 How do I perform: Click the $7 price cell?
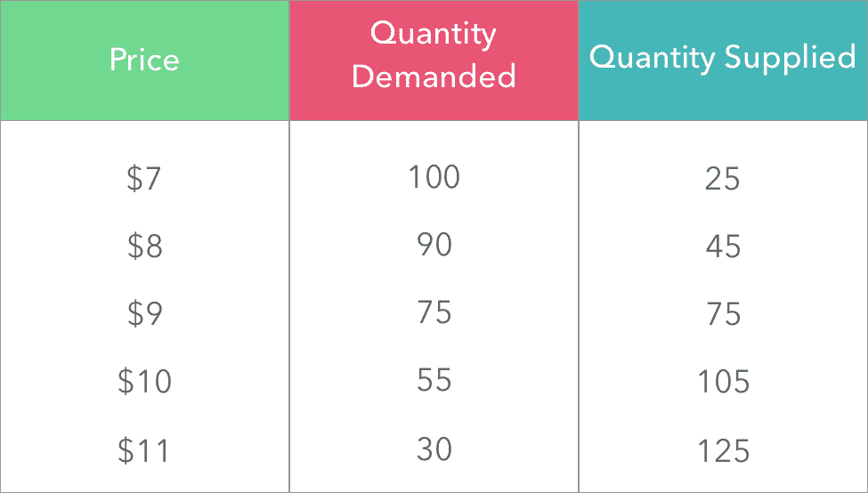click(x=144, y=178)
